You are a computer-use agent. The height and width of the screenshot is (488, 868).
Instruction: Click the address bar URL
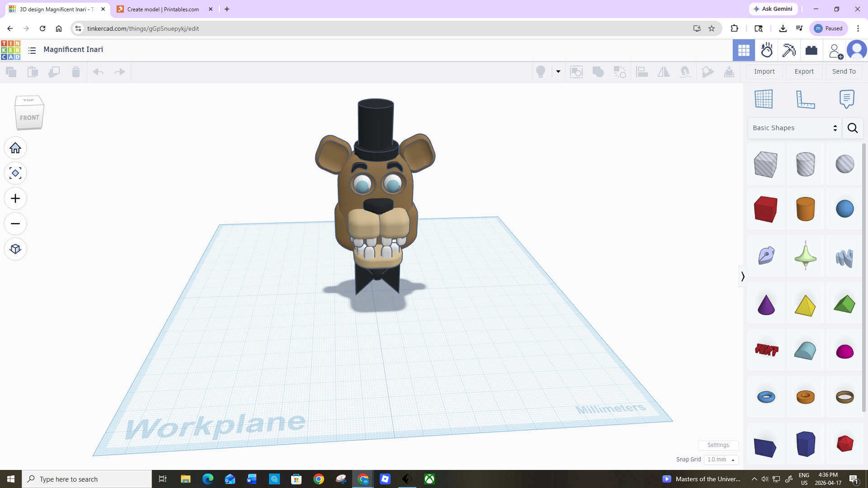click(143, 28)
